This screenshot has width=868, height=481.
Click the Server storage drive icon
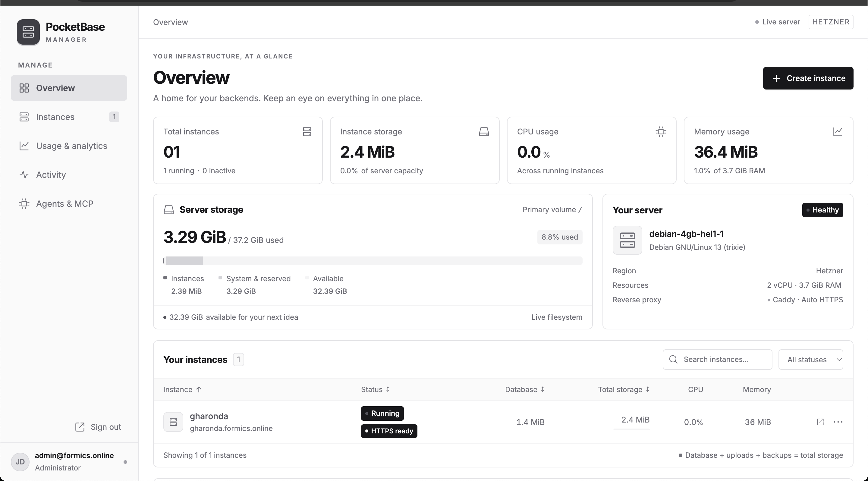[169, 210]
